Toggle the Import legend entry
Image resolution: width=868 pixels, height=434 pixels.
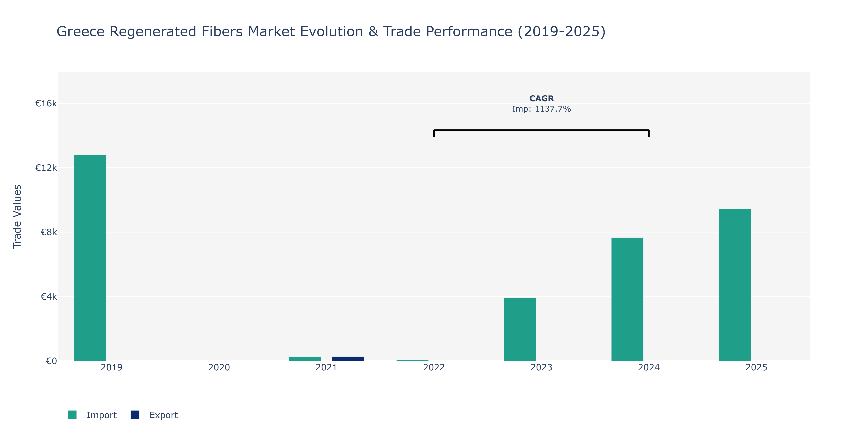coord(92,415)
